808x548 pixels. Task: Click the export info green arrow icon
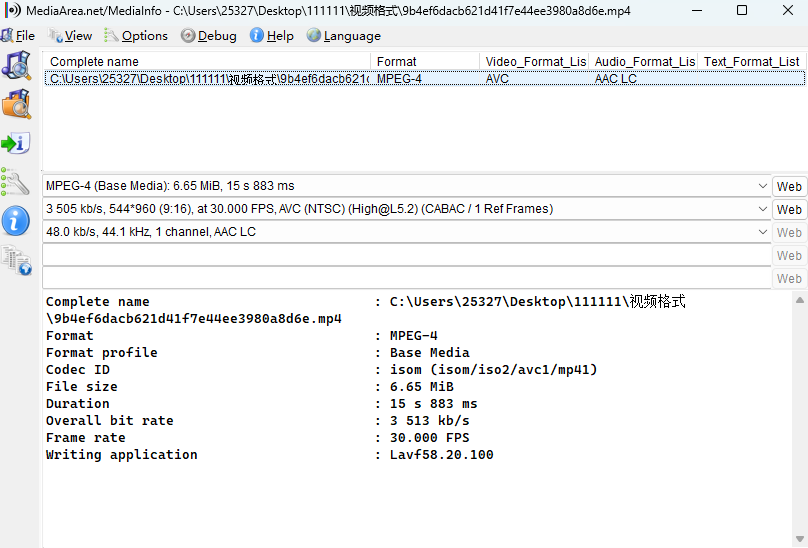coord(16,143)
